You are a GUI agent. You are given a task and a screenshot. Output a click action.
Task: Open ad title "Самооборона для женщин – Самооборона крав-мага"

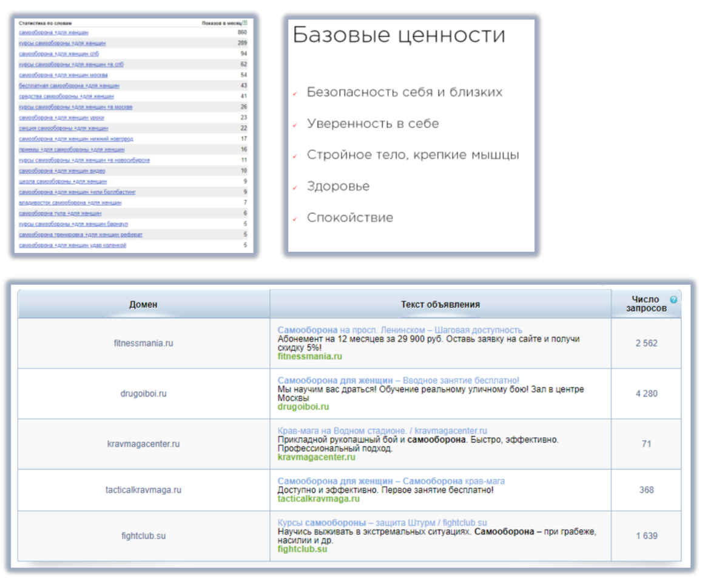(x=391, y=481)
